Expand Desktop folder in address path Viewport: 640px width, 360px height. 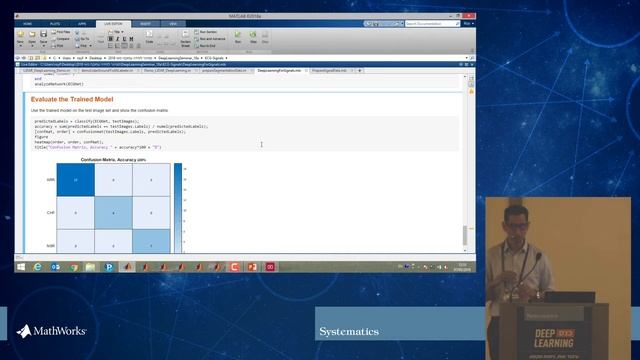coord(105,58)
